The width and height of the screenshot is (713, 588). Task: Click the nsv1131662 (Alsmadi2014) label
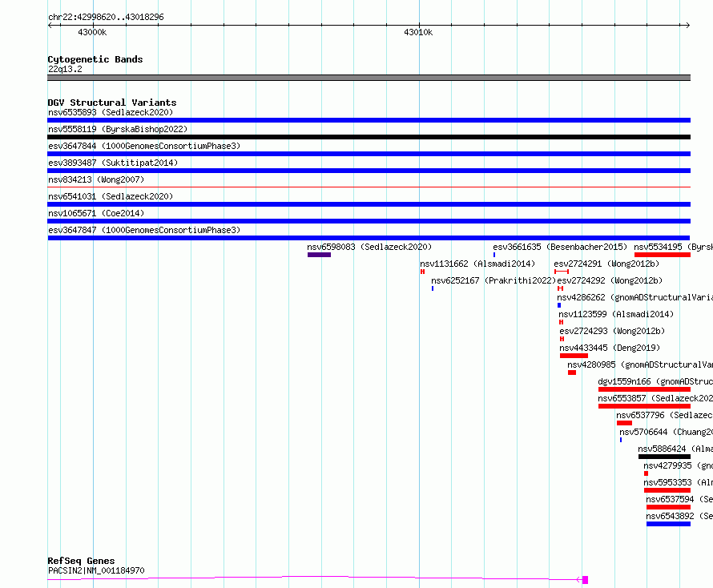(x=477, y=264)
